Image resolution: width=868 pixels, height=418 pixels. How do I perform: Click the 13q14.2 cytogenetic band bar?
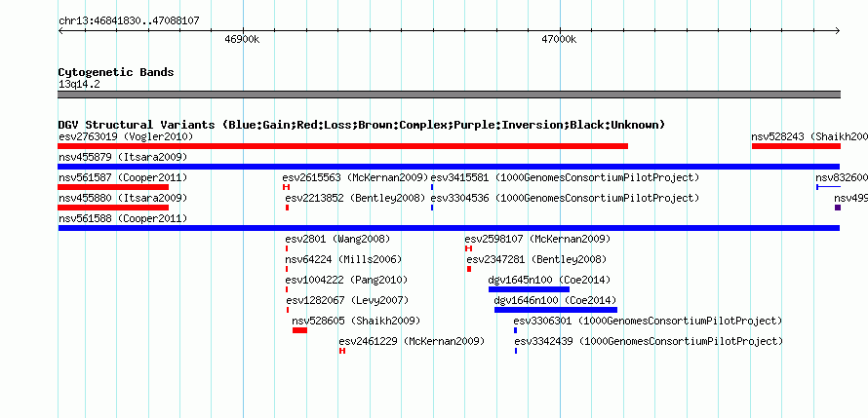pyautogui.click(x=449, y=95)
